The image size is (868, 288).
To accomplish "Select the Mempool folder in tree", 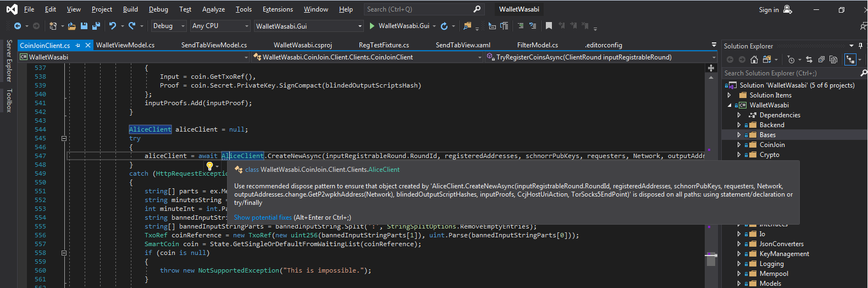I will click(774, 274).
